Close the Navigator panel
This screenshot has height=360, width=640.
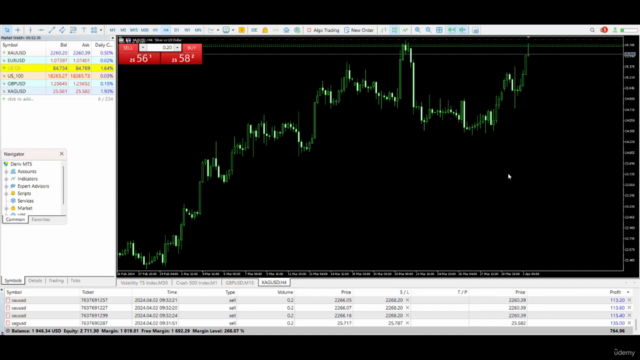(x=62, y=154)
